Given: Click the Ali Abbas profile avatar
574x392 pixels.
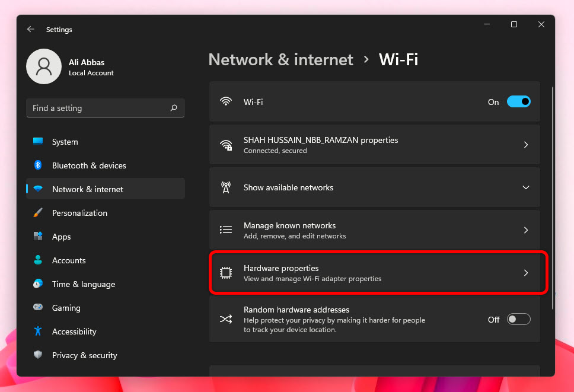Looking at the screenshot, I should tap(44, 66).
